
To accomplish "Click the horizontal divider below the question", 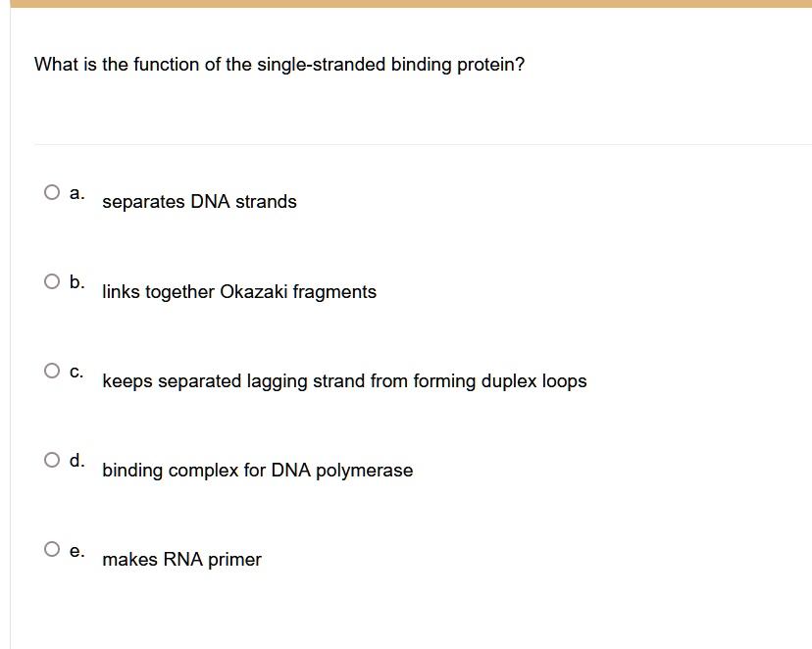I will 422,145.
